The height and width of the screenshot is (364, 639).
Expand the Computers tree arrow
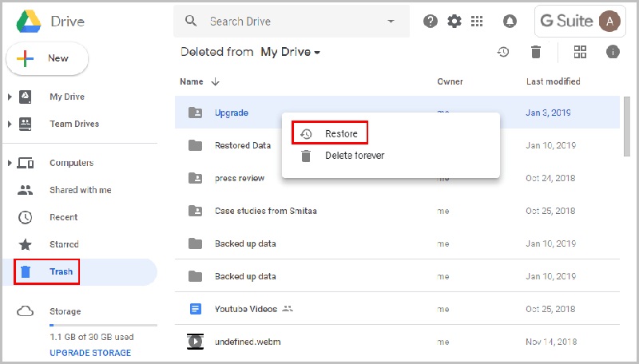click(x=10, y=164)
